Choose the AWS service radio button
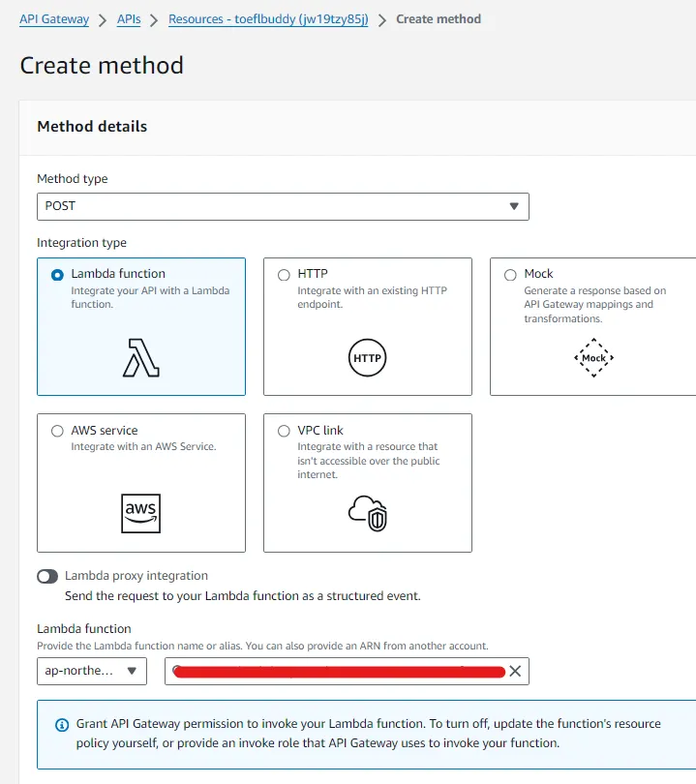The height and width of the screenshot is (784, 696). click(x=57, y=431)
